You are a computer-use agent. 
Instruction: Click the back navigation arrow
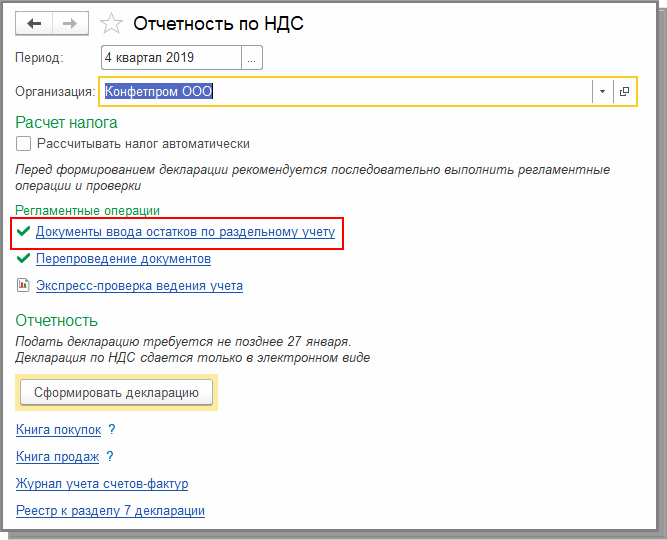35,23
